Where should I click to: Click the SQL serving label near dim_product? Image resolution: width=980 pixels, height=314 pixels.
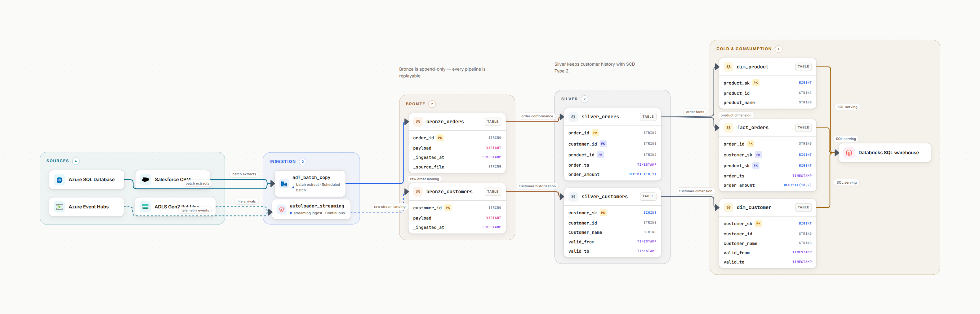(x=847, y=107)
